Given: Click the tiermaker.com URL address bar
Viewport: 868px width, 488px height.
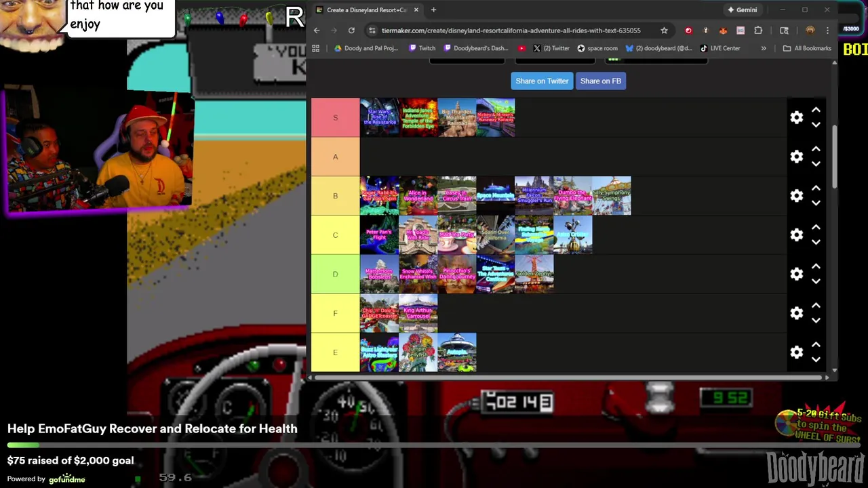Looking at the screenshot, I should (x=511, y=30).
